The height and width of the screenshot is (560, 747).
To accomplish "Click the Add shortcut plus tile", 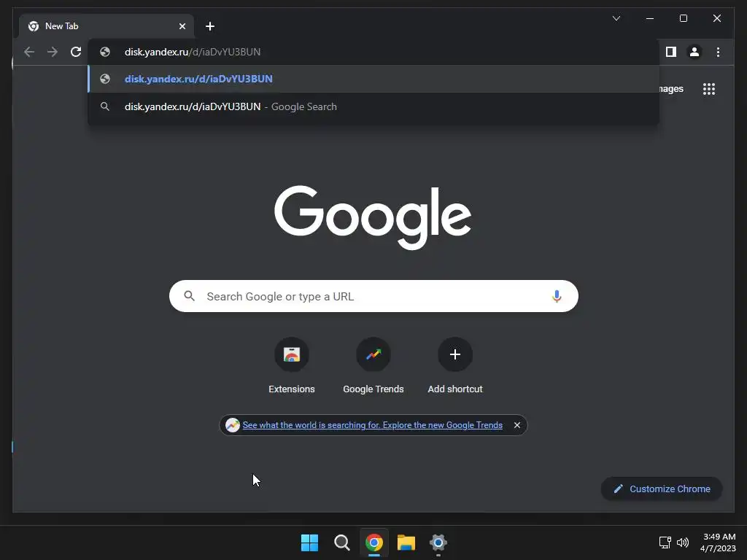I will pyautogui.click(x=455, y=366).
